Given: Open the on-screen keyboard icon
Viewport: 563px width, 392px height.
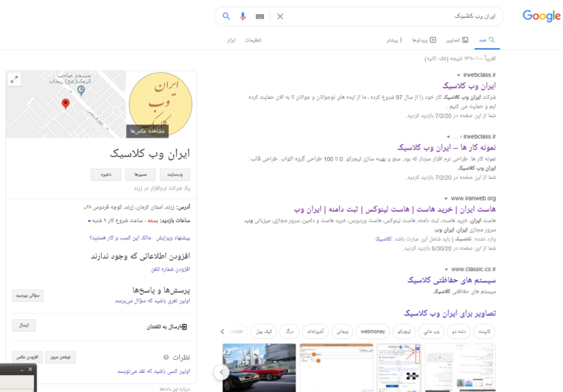Looking at the screenshot, I should click(x=259, y=16).
